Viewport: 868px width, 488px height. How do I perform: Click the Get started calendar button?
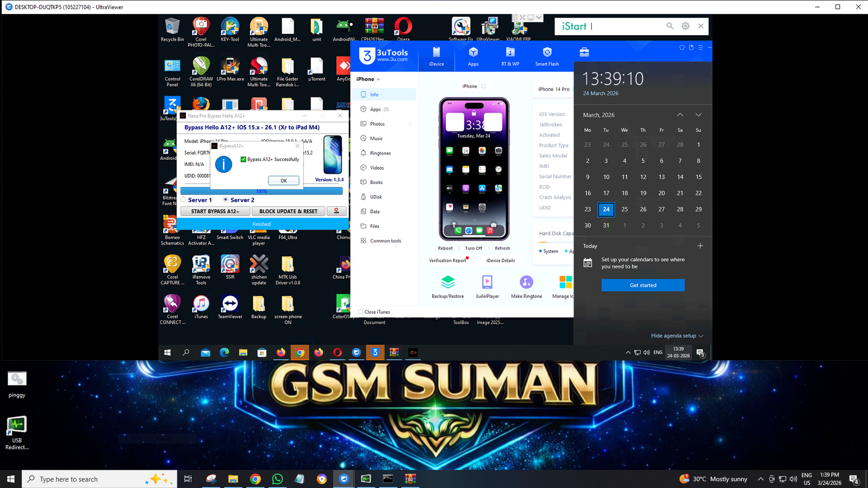643,285
